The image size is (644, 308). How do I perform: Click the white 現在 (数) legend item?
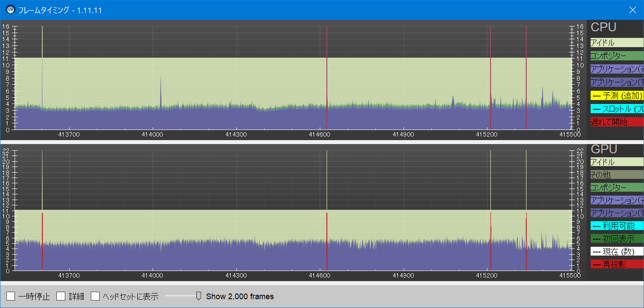pyautogui.click(x=617, y=252)
